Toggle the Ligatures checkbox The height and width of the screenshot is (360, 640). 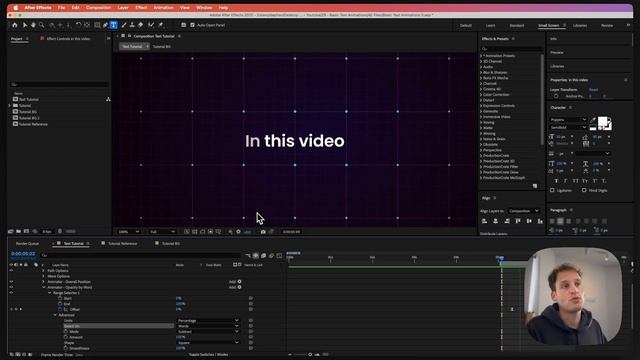[552, 190]
